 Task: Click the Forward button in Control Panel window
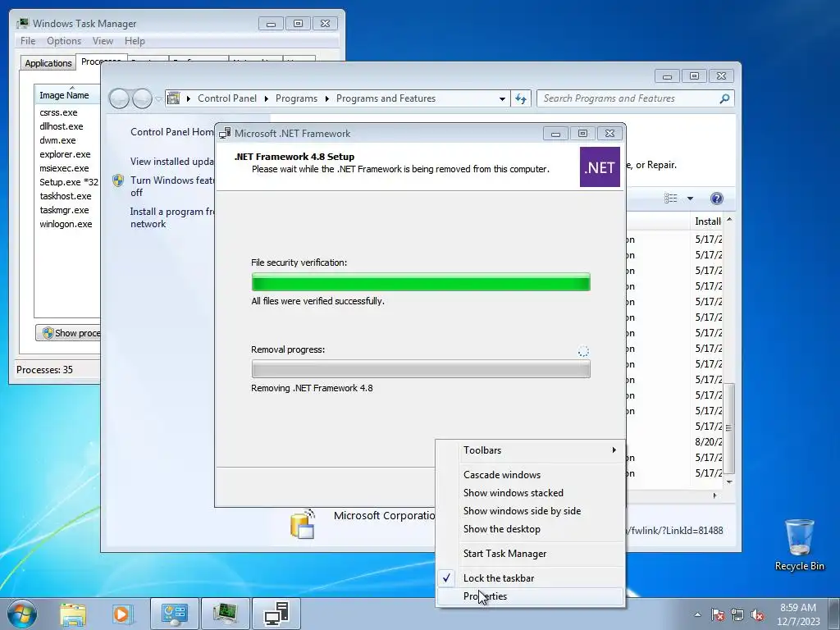pos(143,98)
